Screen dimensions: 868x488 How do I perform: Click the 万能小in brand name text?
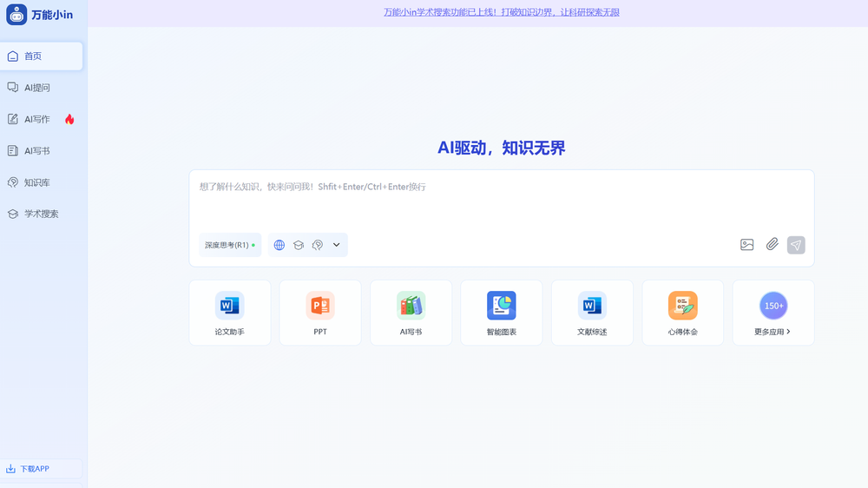click(x=52, y=15)
